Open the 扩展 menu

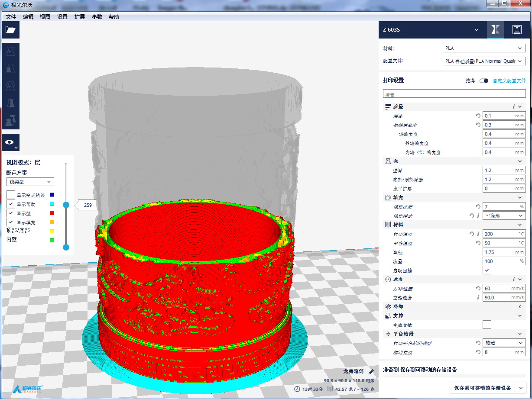click(x=80, y=17)
